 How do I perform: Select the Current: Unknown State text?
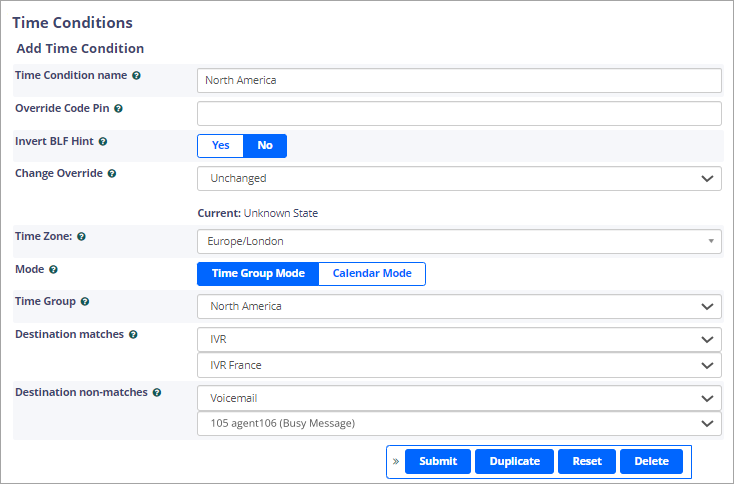point(257,213)
